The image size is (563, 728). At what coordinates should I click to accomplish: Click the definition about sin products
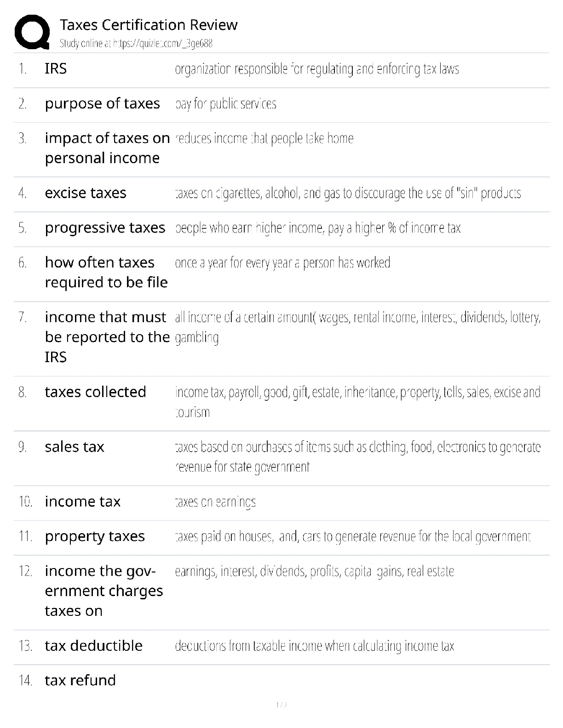(348, 193)
